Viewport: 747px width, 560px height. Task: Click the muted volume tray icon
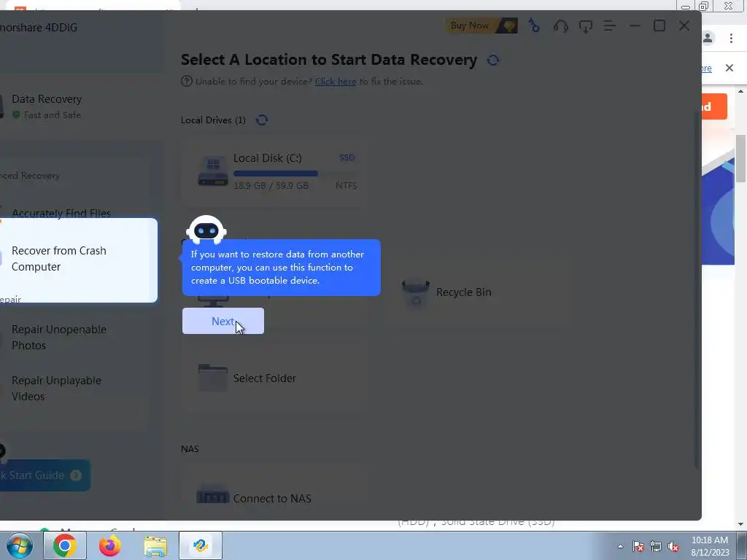(x=673, y=547)
